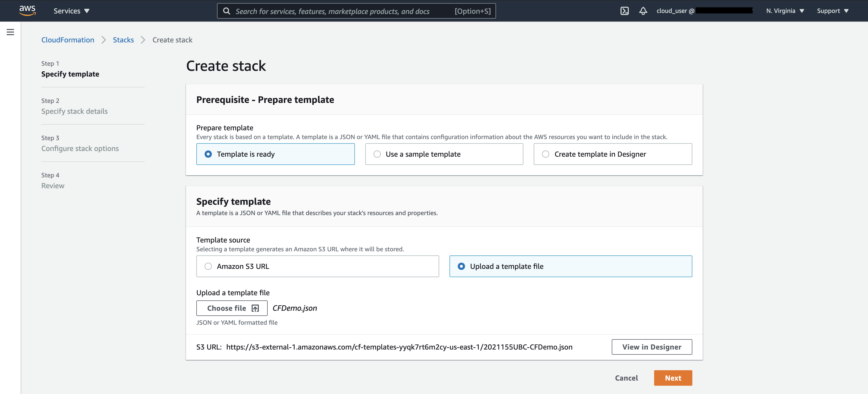
Task: Click the Create stack breadcrumb text
Action: pos(172,40)
